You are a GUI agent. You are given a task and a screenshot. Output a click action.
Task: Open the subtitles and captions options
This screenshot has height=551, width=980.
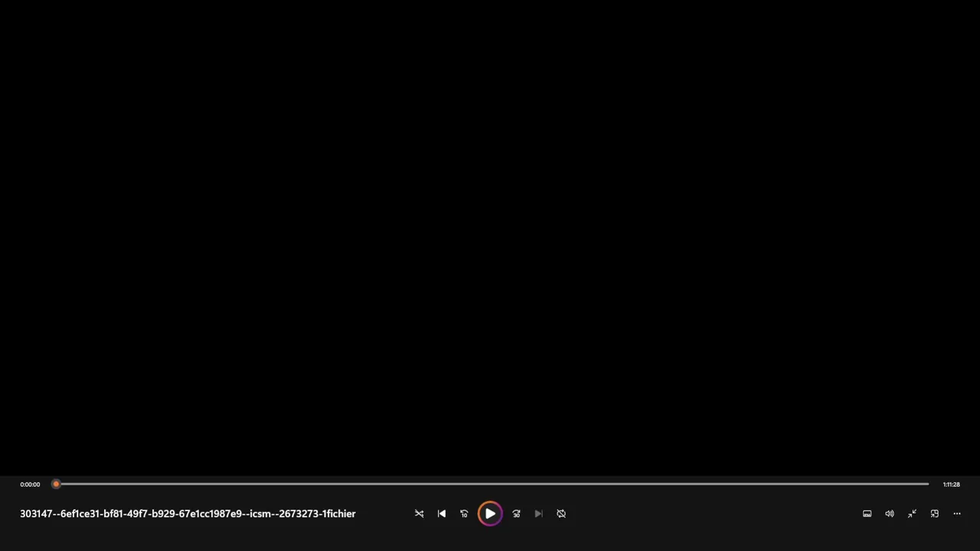click(x=867, y=514)
